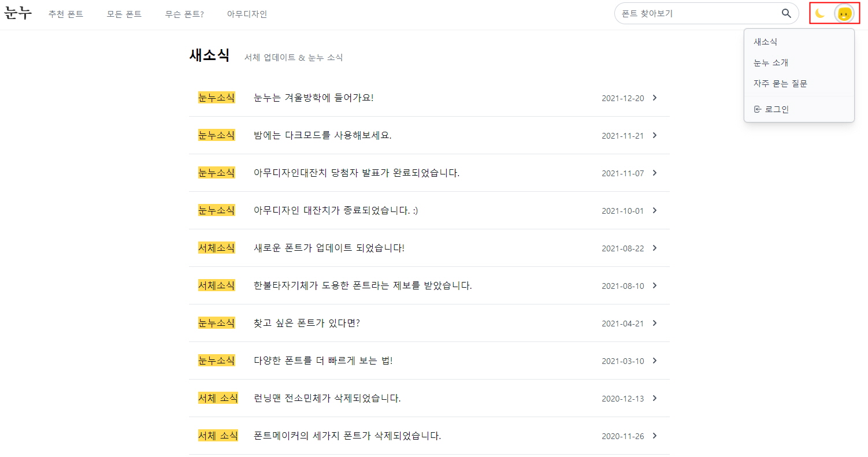Click the login door icon beside 로그인
Viewport: 868px width, 457px height.
(759, 109)
